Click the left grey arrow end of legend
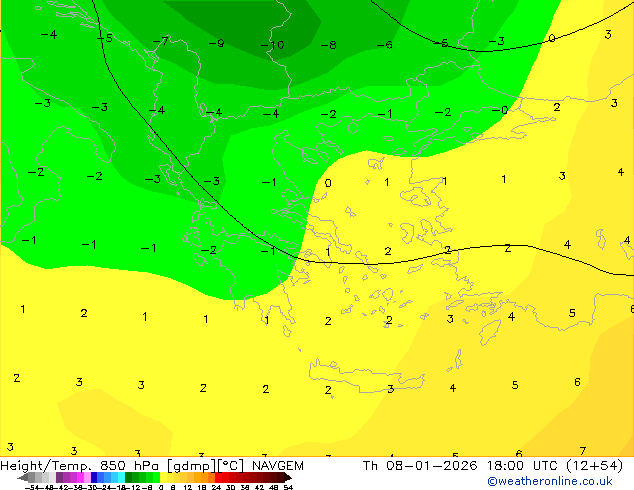The width and height of the screenshot is (634, 490). click(x=23, y=477)
